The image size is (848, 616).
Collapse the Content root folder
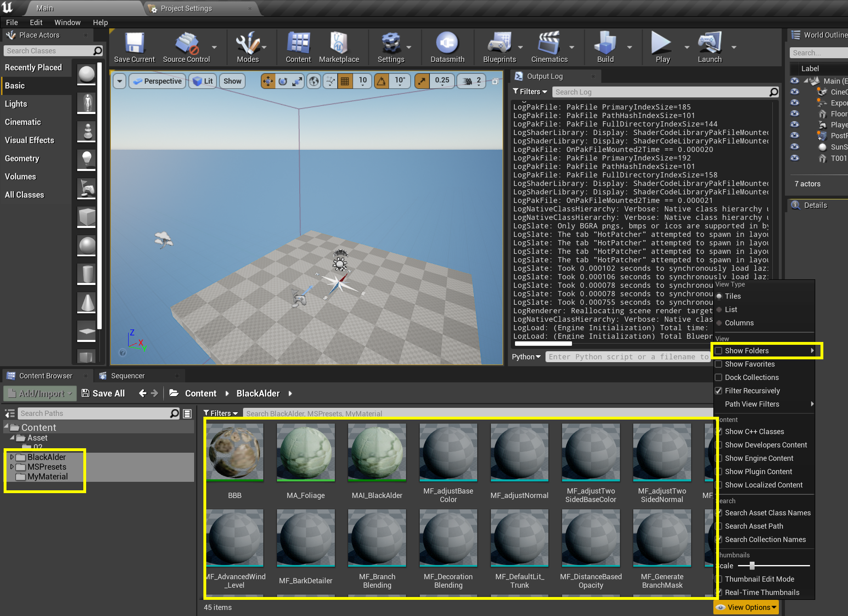pyautogui.click(x=6, y=427)
